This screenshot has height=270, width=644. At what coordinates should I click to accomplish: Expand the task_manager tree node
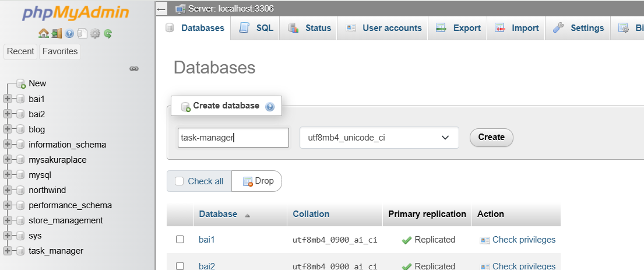(8, 251)
